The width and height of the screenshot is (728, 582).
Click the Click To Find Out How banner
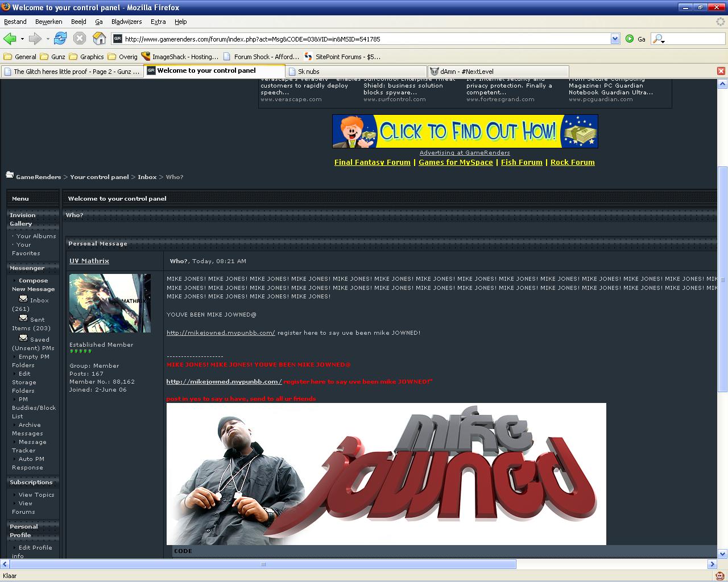pyautogui.click(x=465, y=131)
